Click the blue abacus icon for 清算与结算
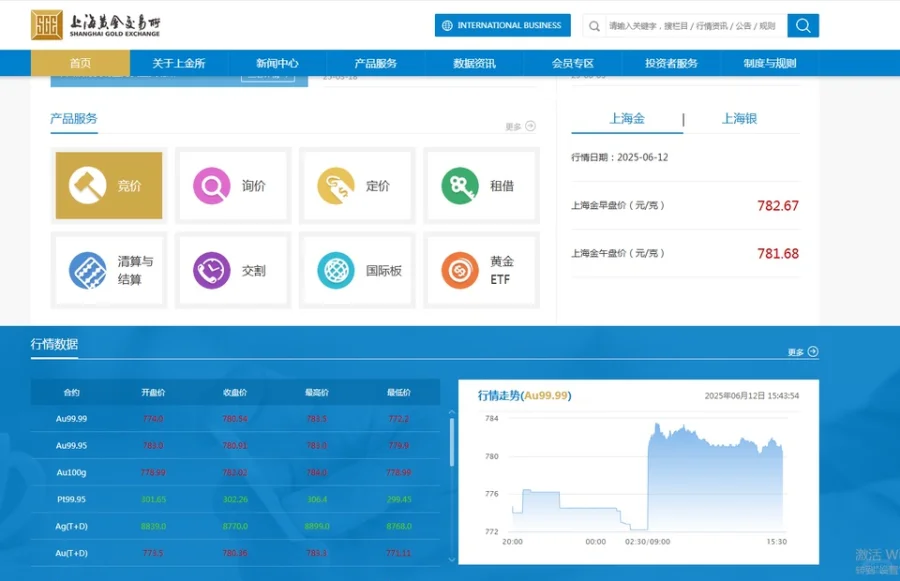The image size is (900, 581). click(x=87, y=270)
